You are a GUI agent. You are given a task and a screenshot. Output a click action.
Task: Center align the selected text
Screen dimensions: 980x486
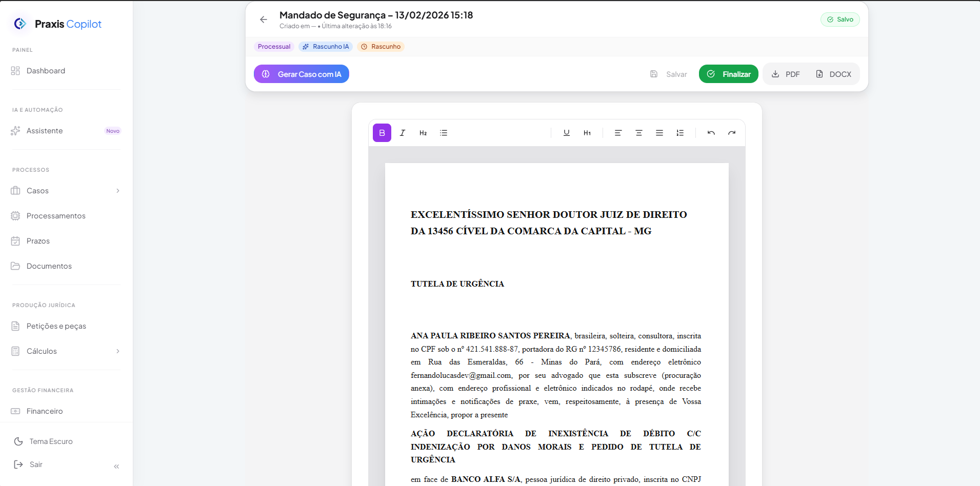click(638, 133)
